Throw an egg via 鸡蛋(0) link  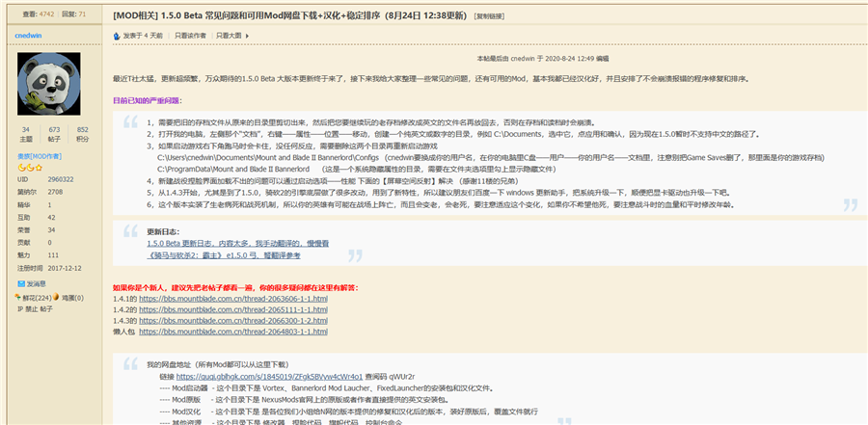[x=72, y=298]
